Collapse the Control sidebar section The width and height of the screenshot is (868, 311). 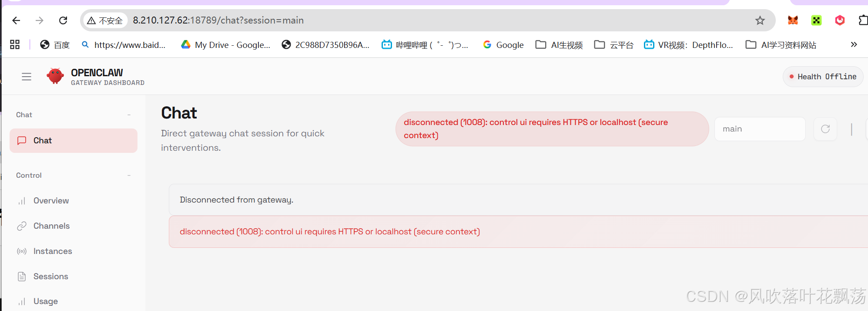click(x=129, y=175)
